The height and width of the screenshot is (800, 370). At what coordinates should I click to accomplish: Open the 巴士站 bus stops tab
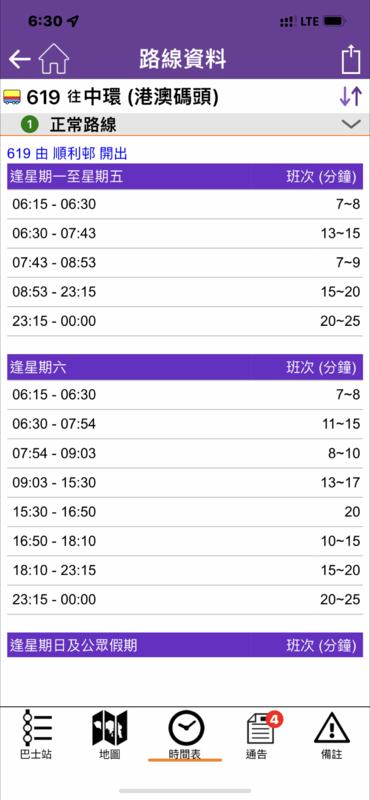pos(38,735)
